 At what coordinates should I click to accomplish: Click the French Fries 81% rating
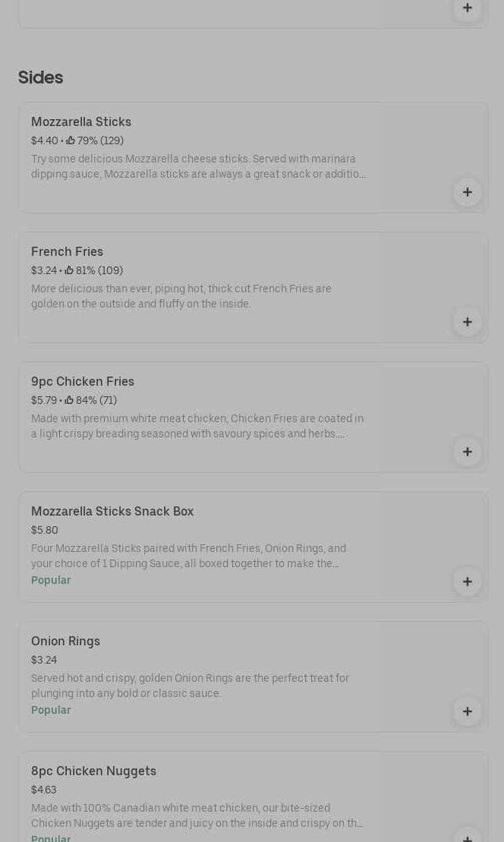94,271
